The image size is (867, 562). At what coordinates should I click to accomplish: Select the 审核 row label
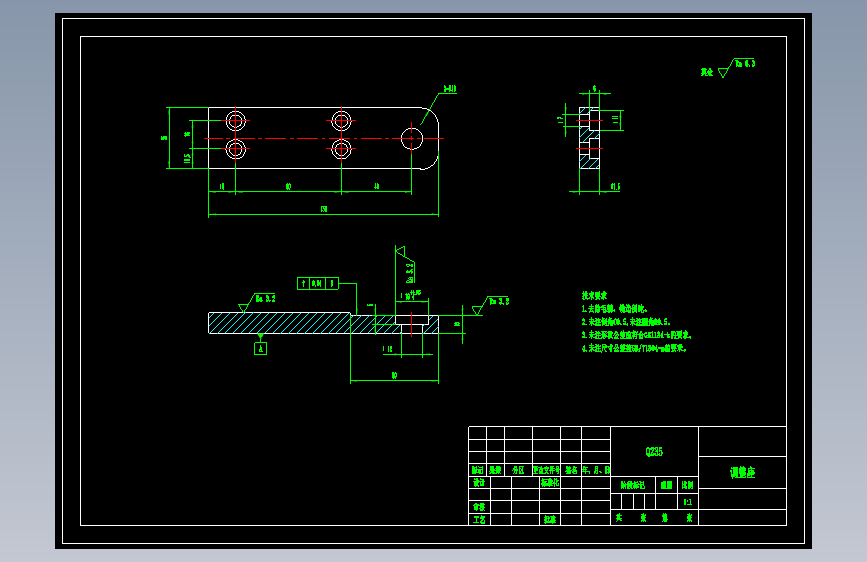479,507
